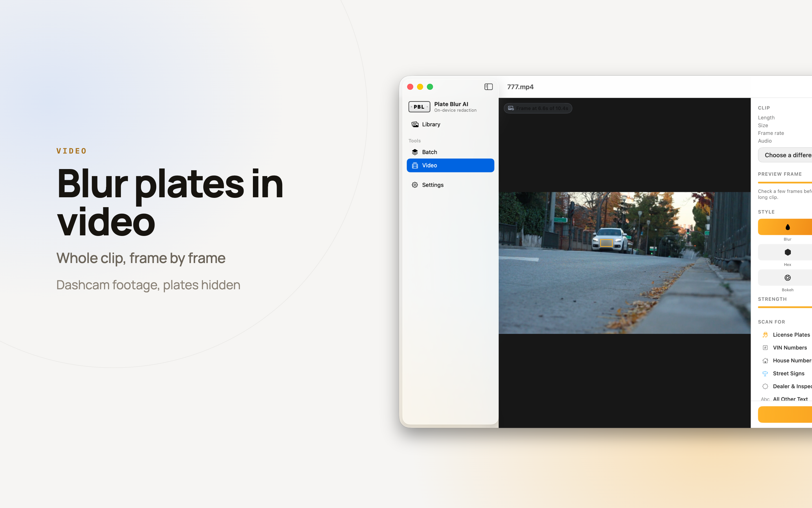Image resolution: width=812 pixels, height=508 pixels.
Task: Click the Settings gear icon
Action: pos(415,185)
